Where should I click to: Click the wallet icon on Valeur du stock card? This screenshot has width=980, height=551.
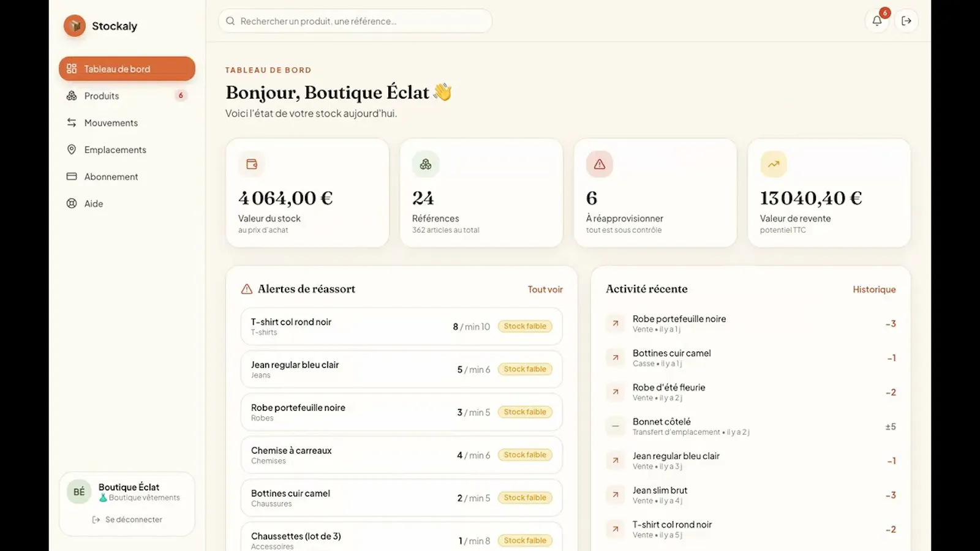pyautogui.click(x=252, y=164)
